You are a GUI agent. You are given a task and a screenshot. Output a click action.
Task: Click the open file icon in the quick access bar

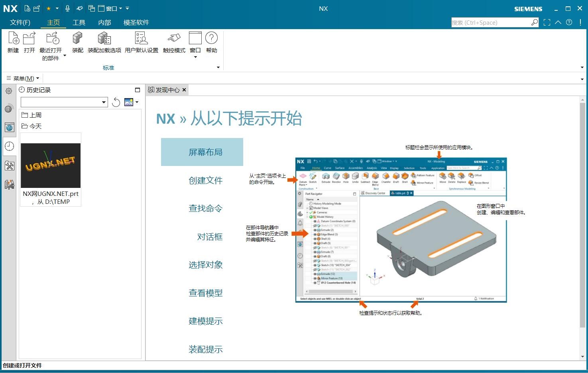[x=37, y=8]
